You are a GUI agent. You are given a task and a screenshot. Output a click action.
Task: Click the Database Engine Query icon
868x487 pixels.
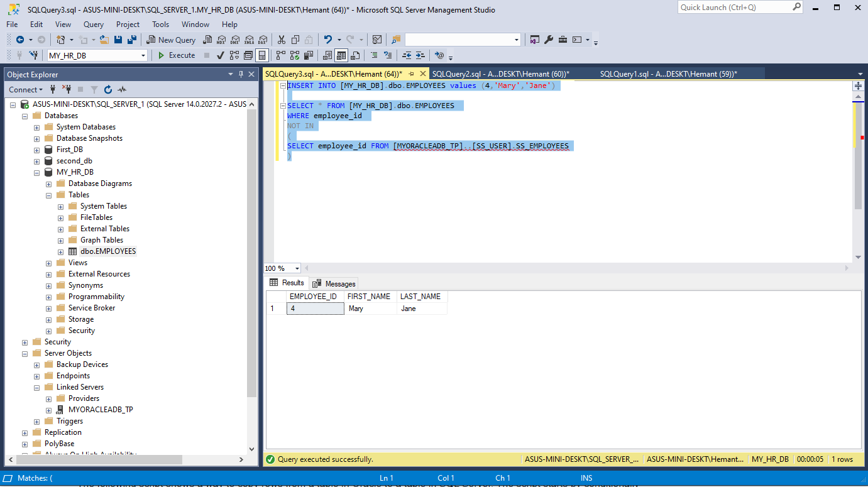click(x=207, y=40)
